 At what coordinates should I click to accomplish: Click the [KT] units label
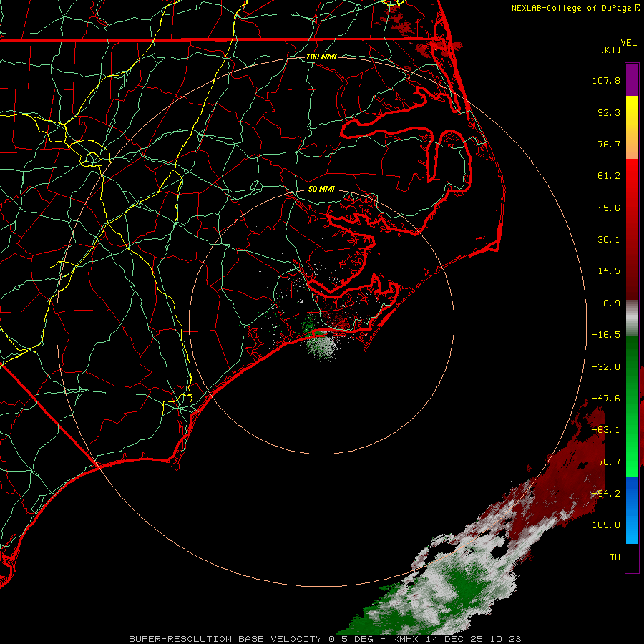click(611, 49)
